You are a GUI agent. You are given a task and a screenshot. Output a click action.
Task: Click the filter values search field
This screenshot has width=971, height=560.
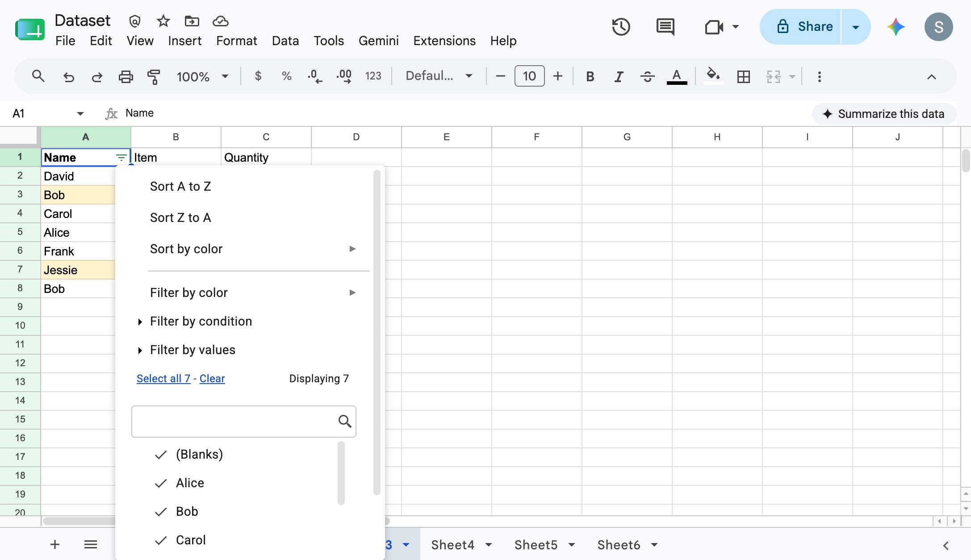(x=244, y=421)
